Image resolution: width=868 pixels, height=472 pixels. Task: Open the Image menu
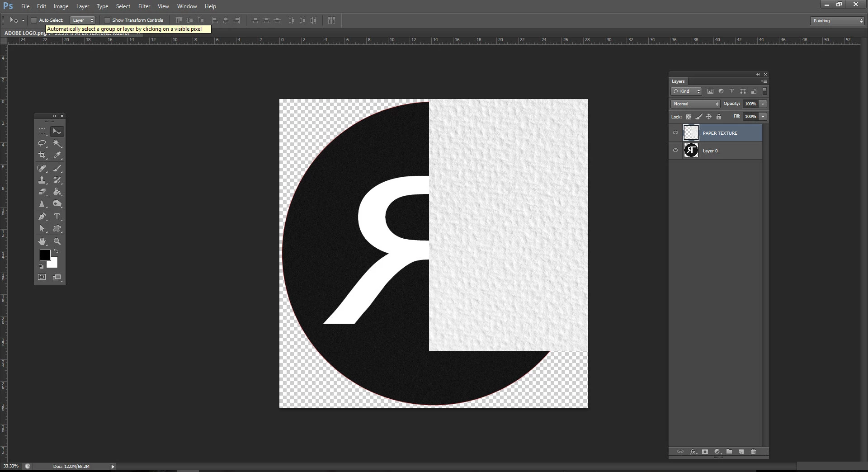tap(61, 6)
